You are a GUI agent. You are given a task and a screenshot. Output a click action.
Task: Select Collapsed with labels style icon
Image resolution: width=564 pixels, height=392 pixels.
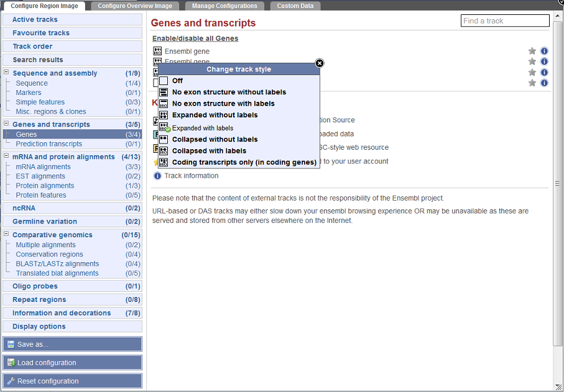164,151
